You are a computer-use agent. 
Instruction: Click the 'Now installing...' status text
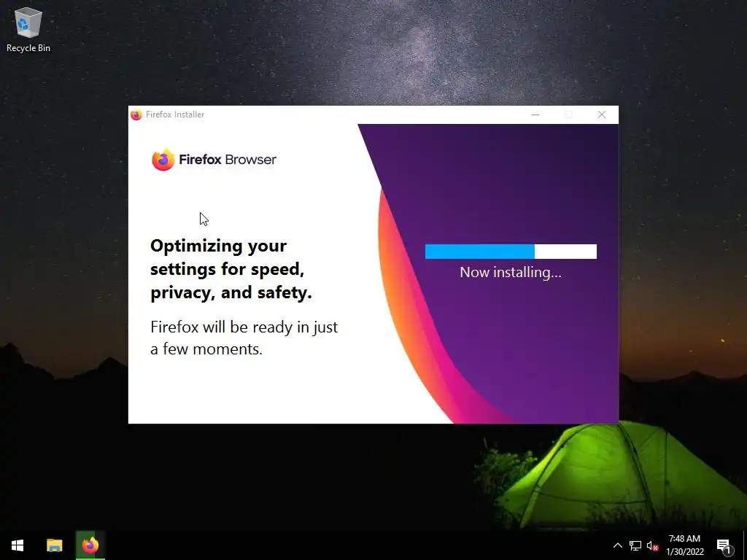pos(511,273)
